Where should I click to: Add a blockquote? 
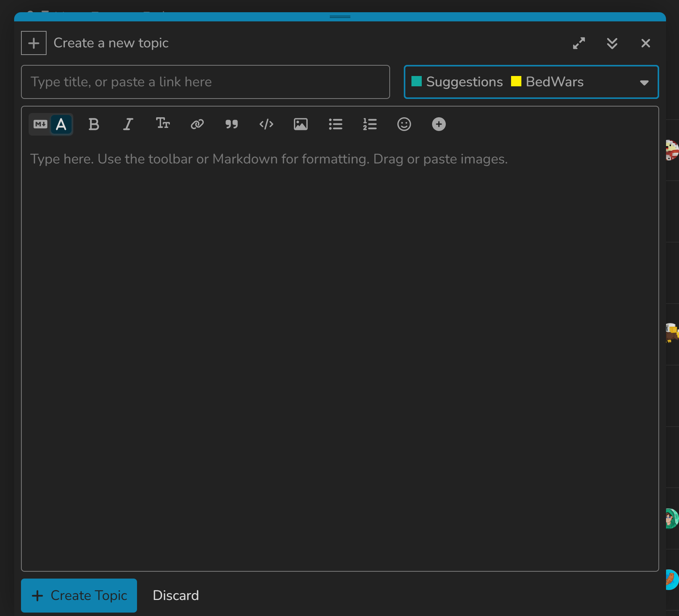(231, 124)
